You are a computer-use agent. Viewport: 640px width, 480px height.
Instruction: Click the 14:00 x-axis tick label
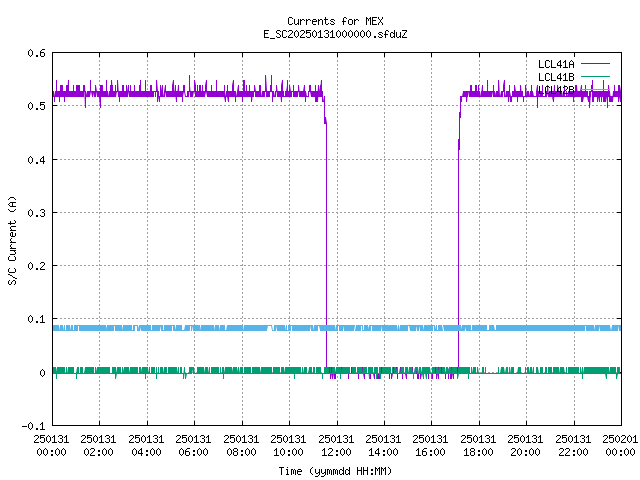[x=383, y=452]
